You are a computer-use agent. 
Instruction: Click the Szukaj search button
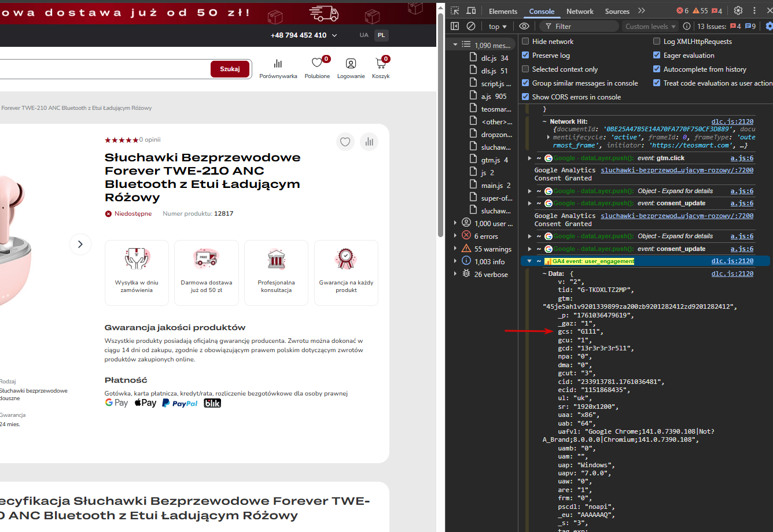(x=230, y=69)
